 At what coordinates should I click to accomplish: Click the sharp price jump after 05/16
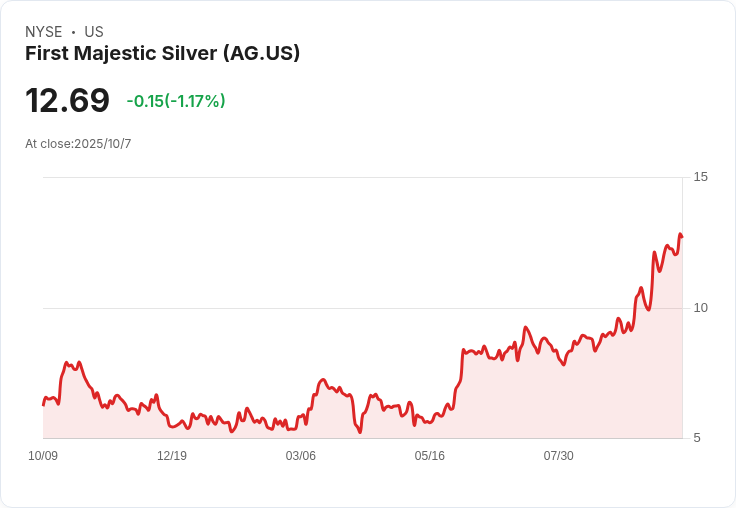pyautogui.click(x=460, y=369)
